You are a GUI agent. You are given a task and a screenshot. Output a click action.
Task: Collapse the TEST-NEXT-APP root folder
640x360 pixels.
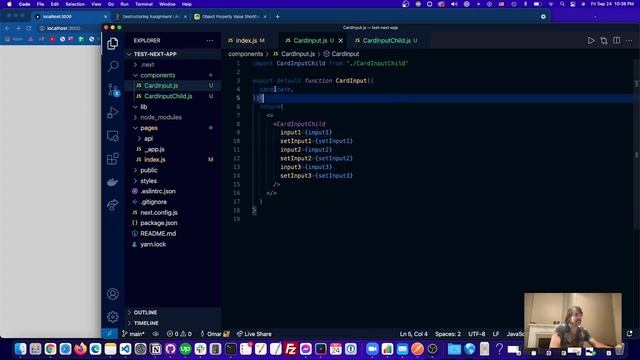pyautogui.click(x=173, y=54)
